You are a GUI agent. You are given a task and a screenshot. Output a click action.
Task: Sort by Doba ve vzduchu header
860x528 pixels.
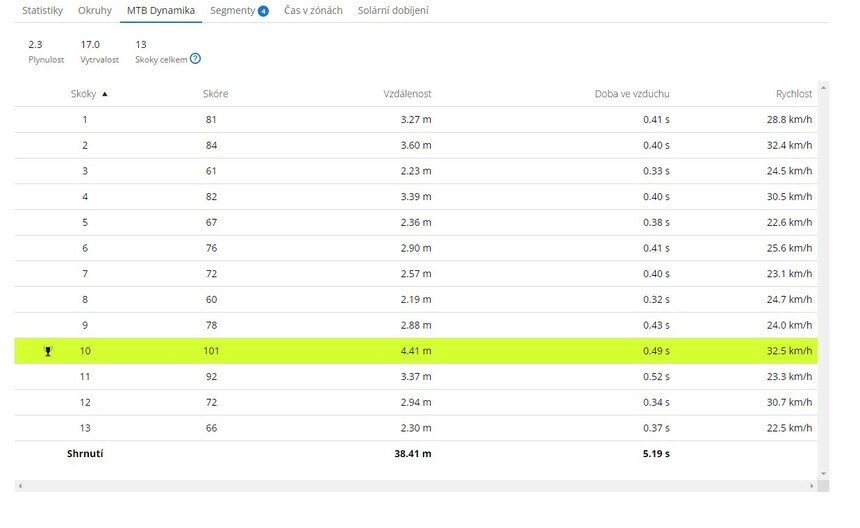(631, 94)
